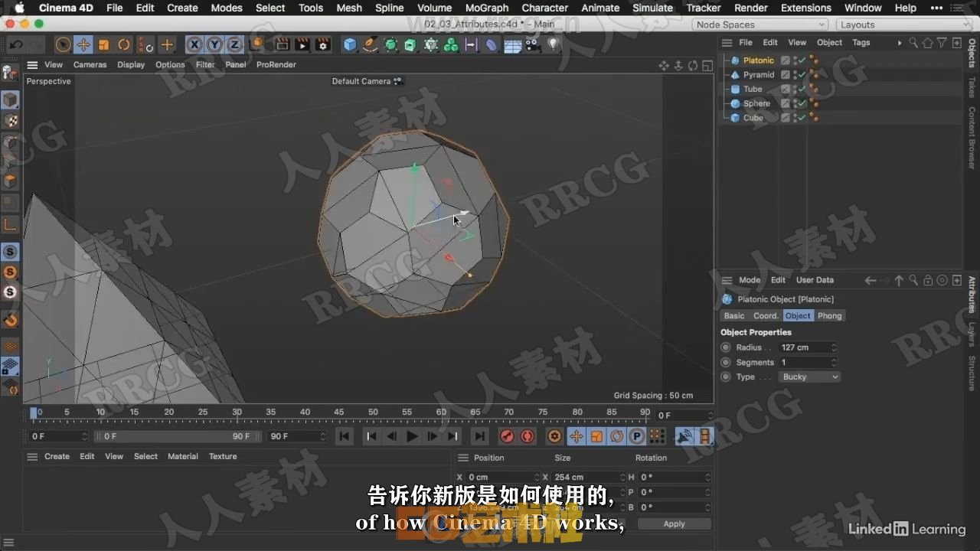Image resolution: width=980 pixels, height=551 pixels.
Task: Open viewport Cameras menu
Action: (x=90, y=65)
